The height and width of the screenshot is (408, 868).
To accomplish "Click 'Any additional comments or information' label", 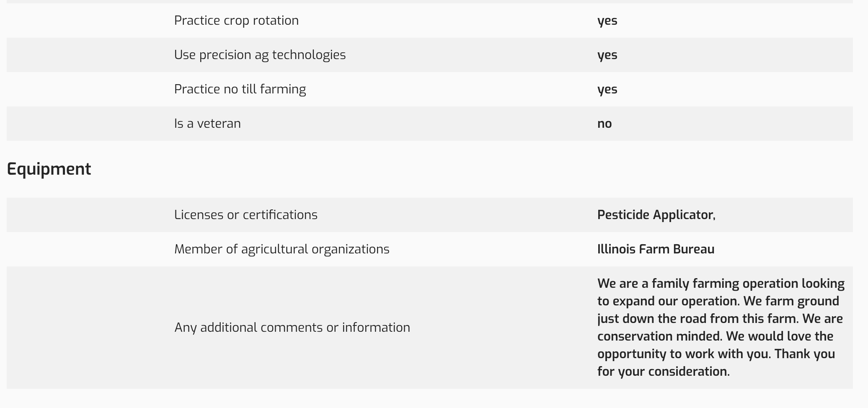I will (x=292, y=328).
